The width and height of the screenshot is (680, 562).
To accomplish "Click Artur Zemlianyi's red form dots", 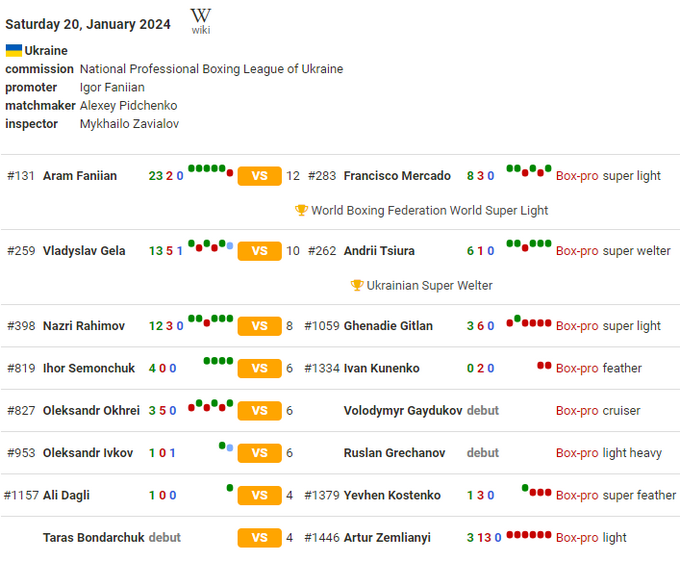I will tap(528, 535).
